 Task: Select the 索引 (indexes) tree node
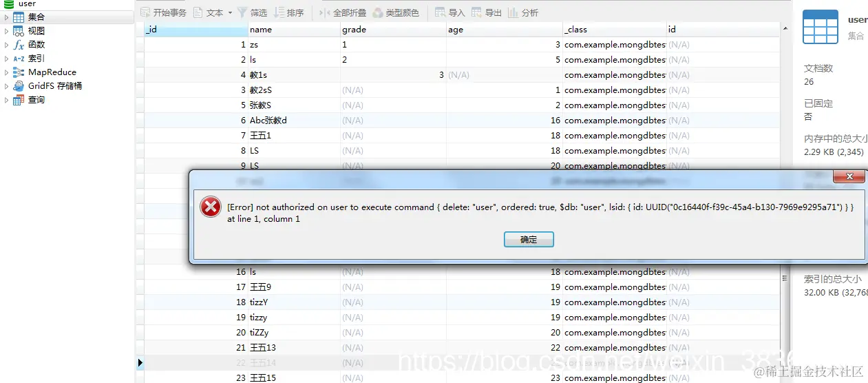coord(36,59)
